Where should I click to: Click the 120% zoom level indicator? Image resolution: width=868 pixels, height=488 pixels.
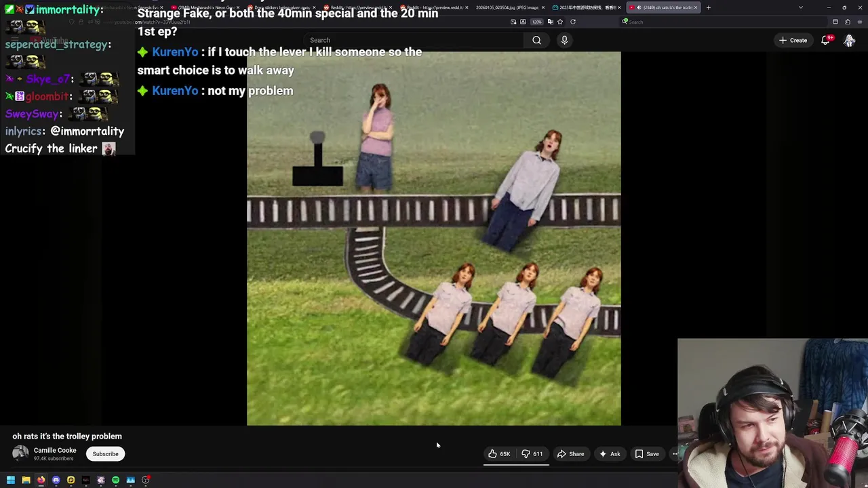536,22
